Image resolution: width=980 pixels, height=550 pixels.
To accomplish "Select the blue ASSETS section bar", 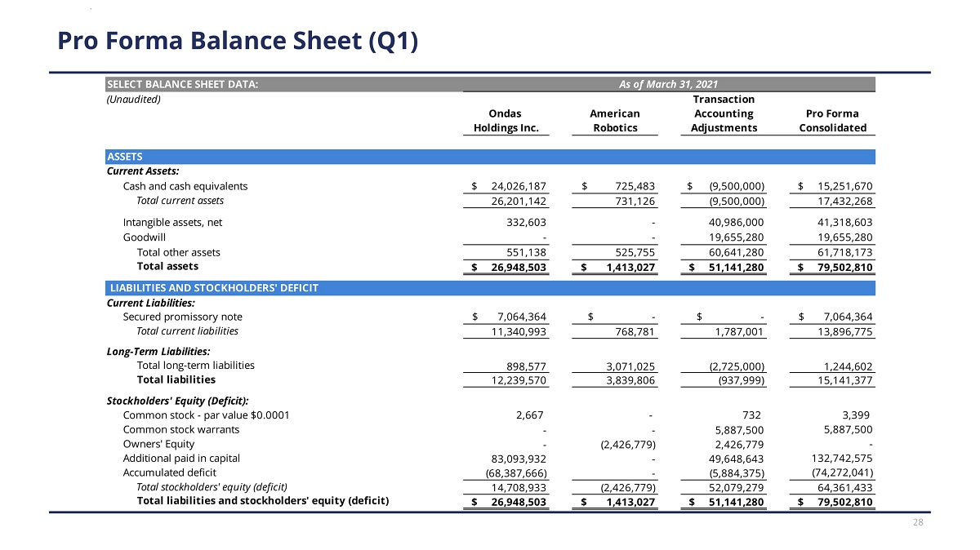I will 490,157.
